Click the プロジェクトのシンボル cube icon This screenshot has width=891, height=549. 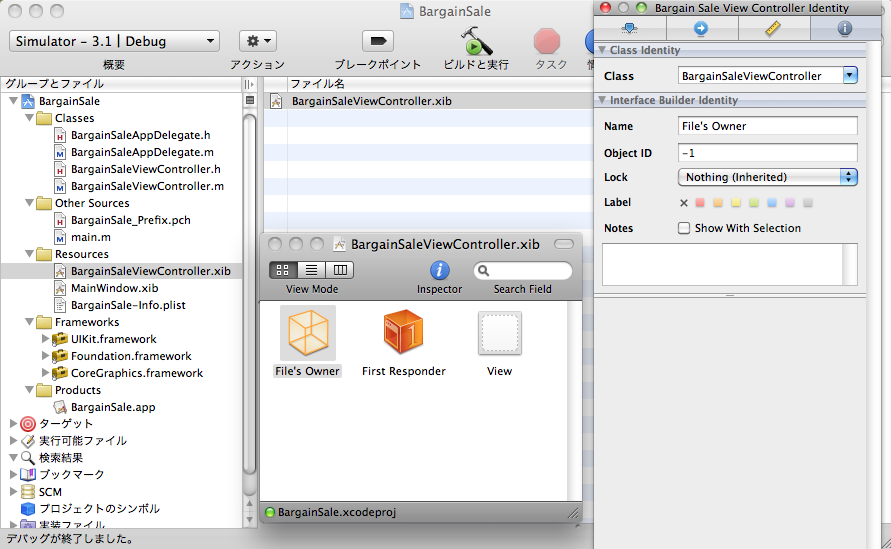[x=28, y=509]
